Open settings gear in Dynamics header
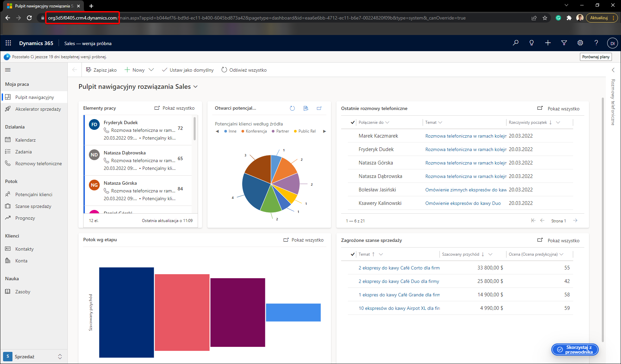Screen dimensions: 621x364 coord(580,43)
